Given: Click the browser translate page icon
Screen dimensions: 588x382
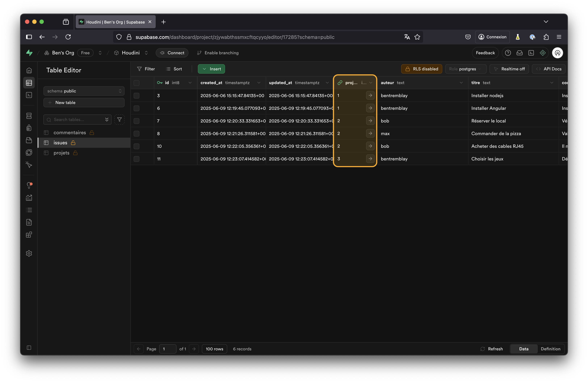Looking at the screenshot, I should 407,37.
